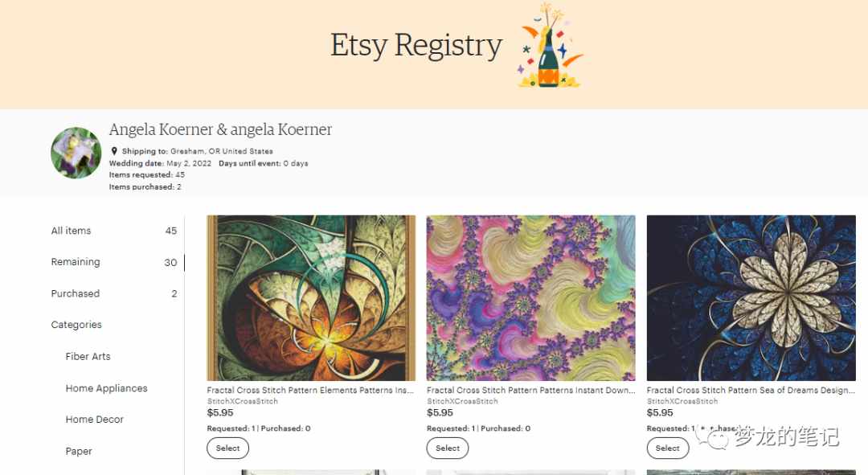
Task: Select the Paper category
Action: click(79, 451)
